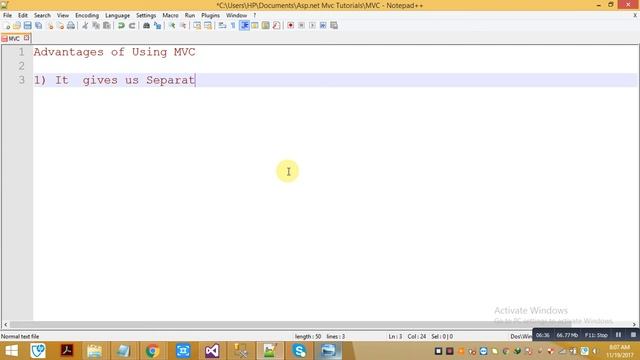Toggle Show All Characters icon

[x=233, y=25]
